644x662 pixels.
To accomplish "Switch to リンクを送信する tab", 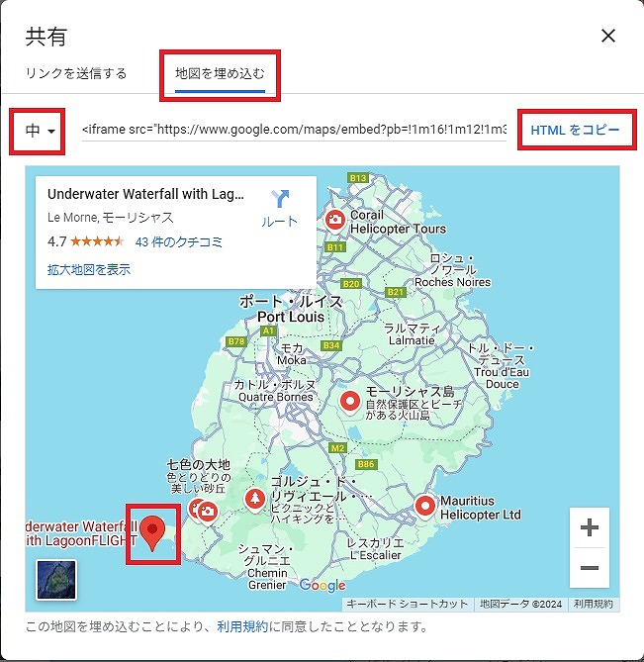I will [x=76, y=73].
